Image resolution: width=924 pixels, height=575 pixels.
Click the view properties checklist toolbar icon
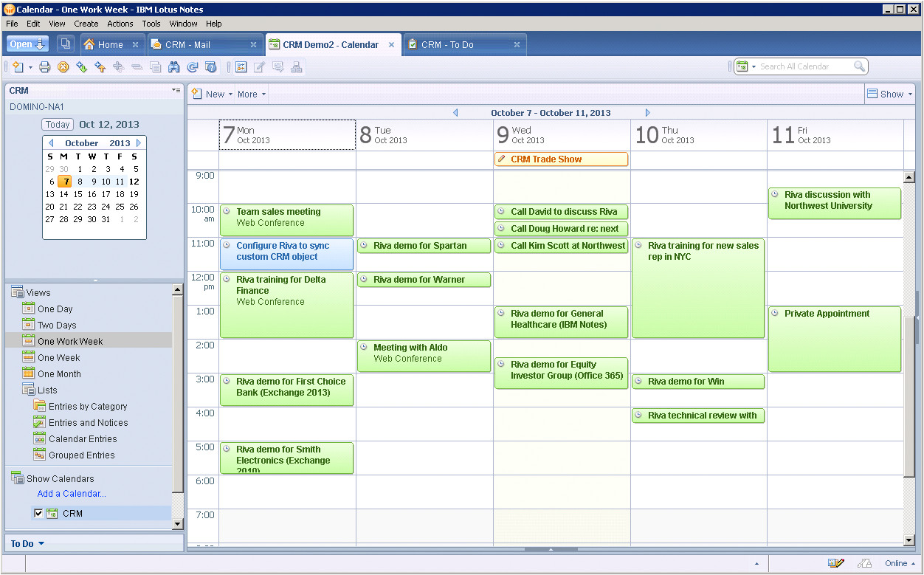pos(241,67)
